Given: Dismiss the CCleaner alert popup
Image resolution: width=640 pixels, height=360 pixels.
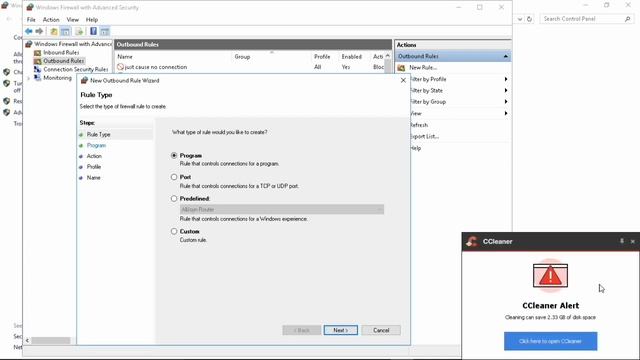Looking at the screenshot, I should [633, 242].
